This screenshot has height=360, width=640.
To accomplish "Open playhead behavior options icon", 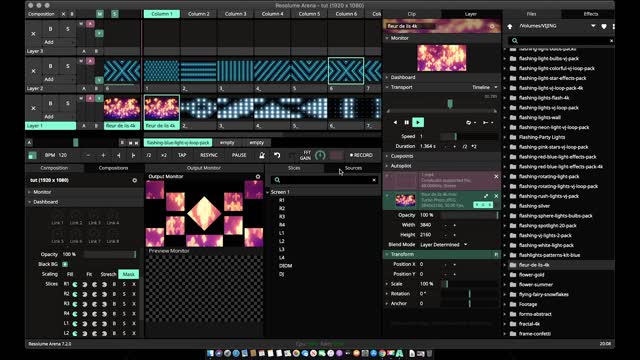I will point(487,122).
